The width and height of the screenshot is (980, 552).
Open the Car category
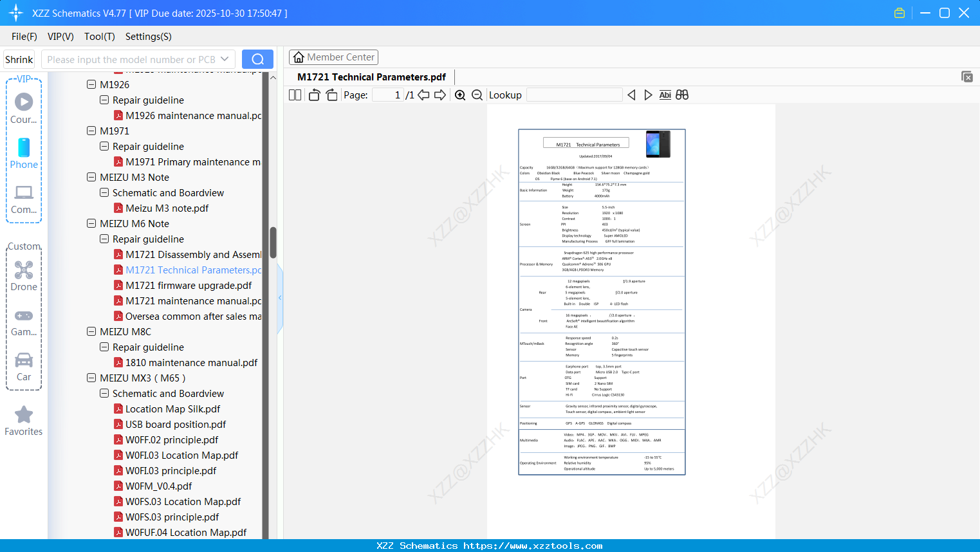[x=24, y=367]
